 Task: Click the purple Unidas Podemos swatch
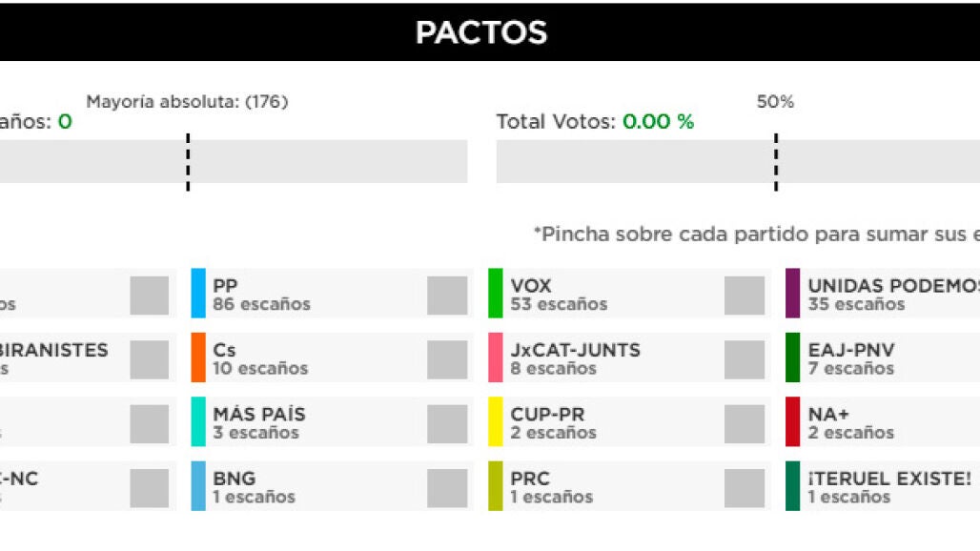coord(792,293)
